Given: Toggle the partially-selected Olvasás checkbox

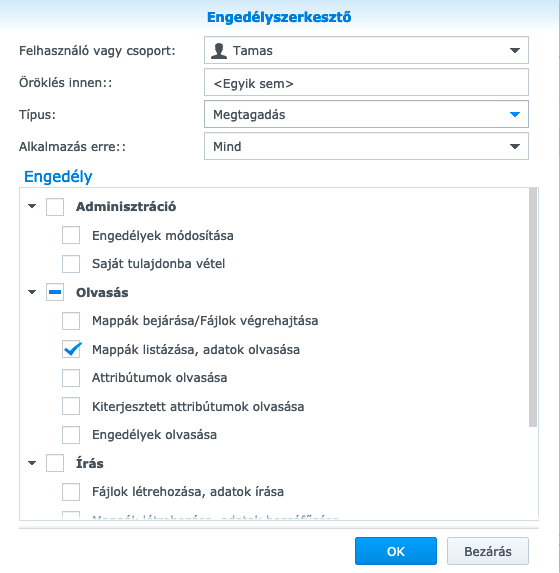Looking at the screenshot, I should click(55, 292).
